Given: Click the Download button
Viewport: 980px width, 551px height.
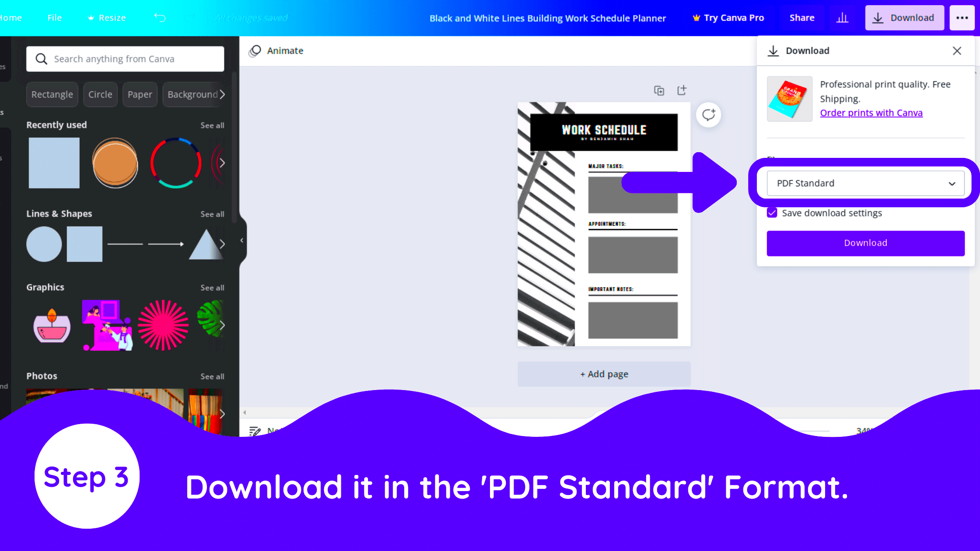Looking at the screenshot, I should (x=865, y=243).
